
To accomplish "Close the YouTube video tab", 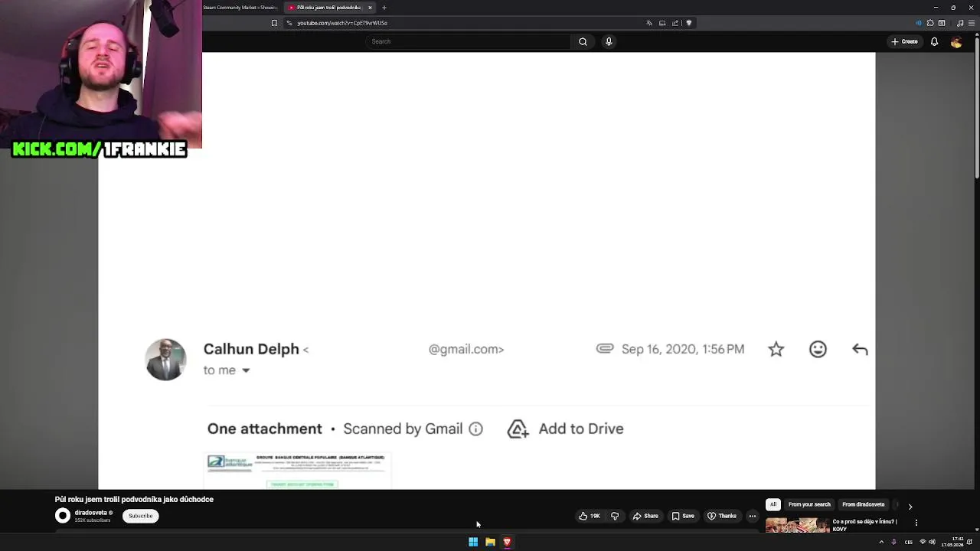I will 370,8.
